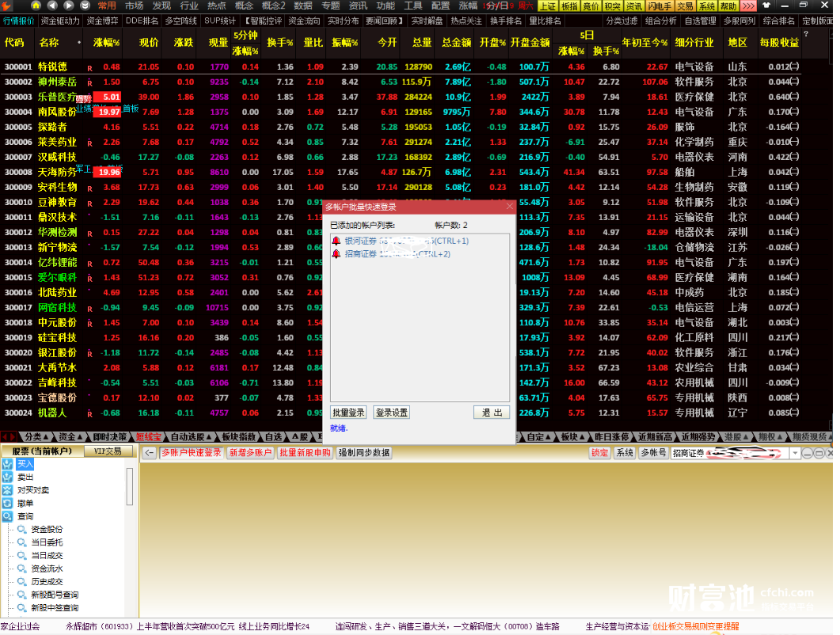
Task: Open the 市场 menu
Action: [134, 6]
